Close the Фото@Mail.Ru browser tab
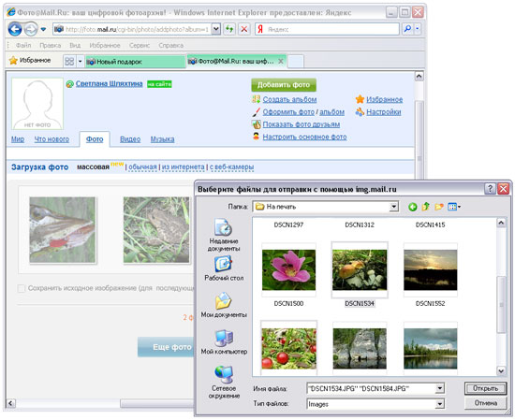 point(281,61)
